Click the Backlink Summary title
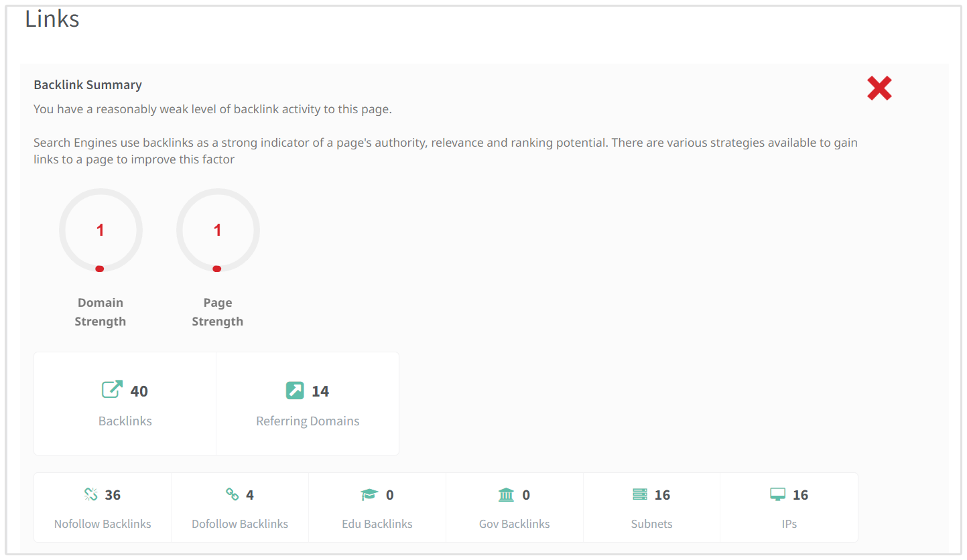Viewport: 967px width, 560px height. coord(88,85)
